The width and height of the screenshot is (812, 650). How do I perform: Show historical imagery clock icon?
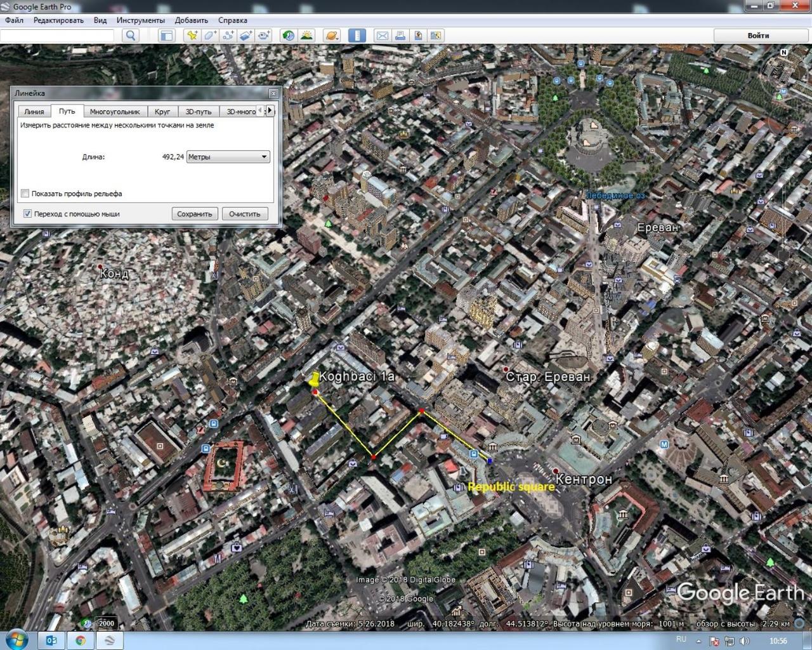click(289, 36)
